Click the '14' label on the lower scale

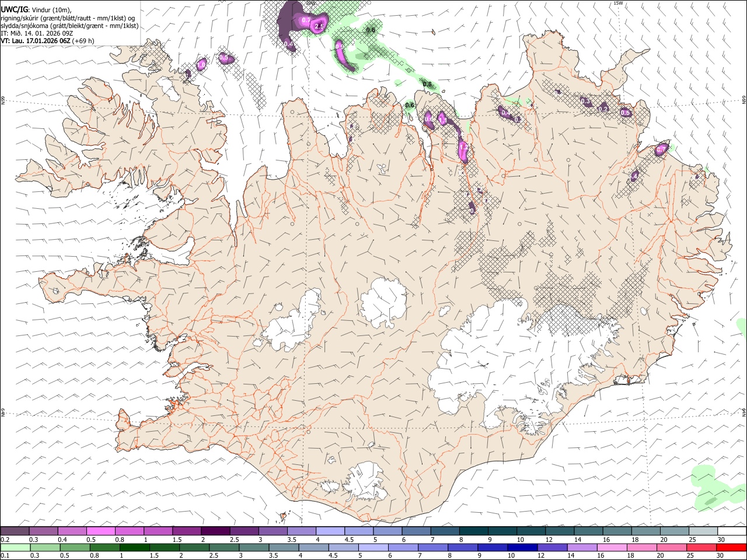(571, 555)
